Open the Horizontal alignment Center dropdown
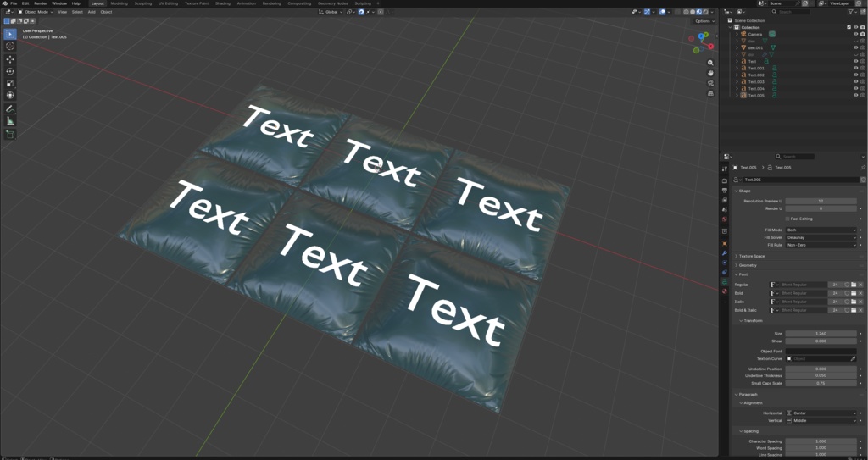 point(821,413)
